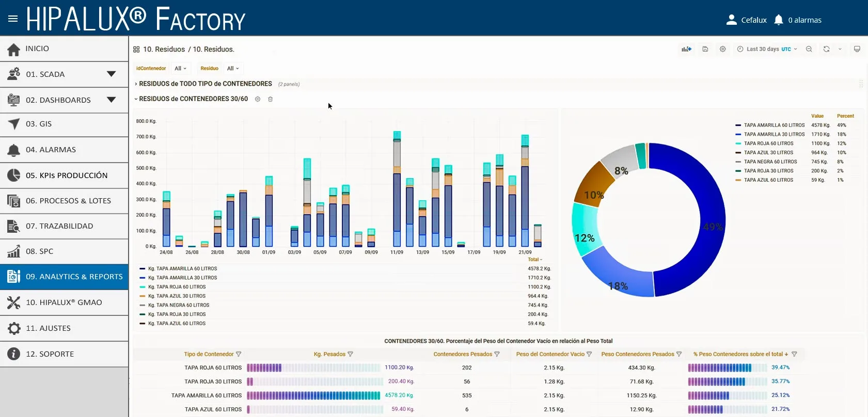Select 04. ALARMAS in the sidebar
This screenshot has width=868, height=417.
coord(64,150)
